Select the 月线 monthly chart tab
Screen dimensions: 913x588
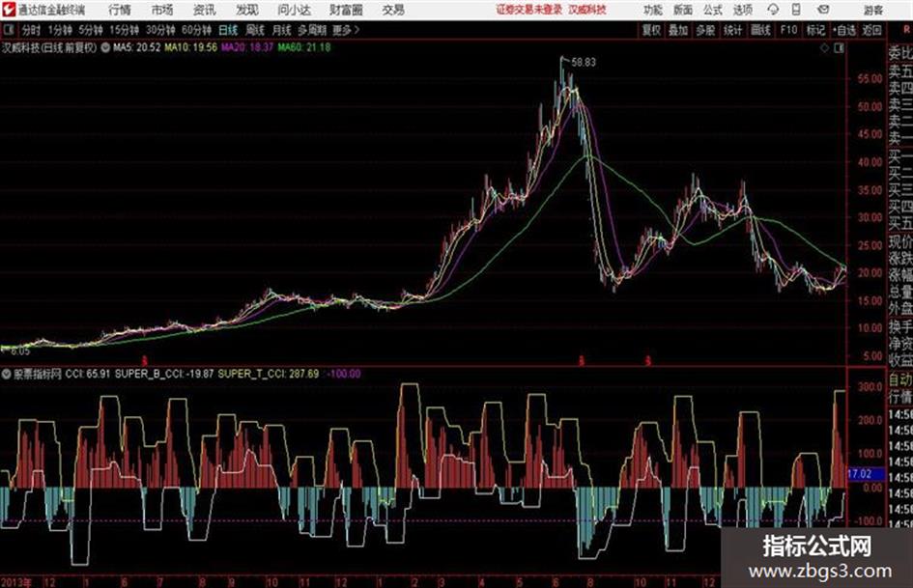coord(281,30)
